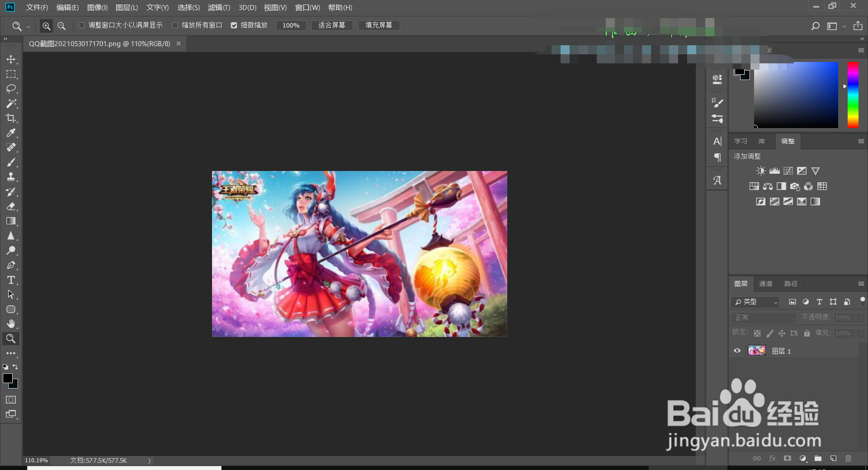Select the Brush tool

pos(11,162)
